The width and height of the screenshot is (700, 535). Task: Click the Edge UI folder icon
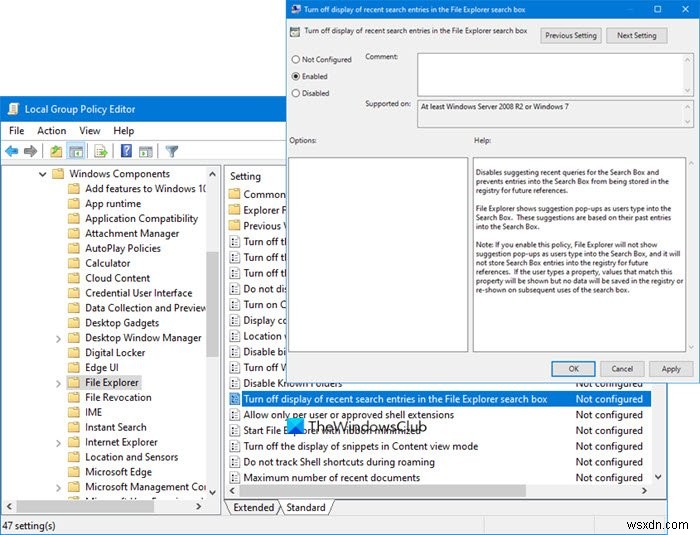(74, 368)
